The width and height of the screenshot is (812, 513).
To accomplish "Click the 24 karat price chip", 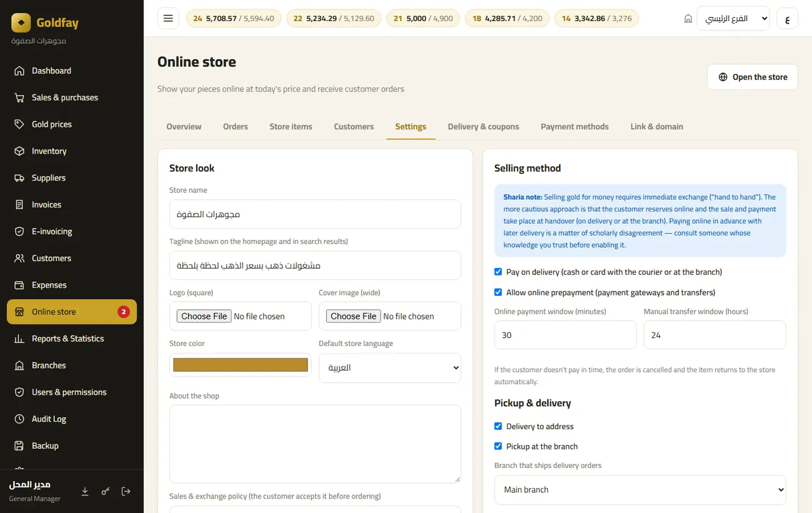I will (x=234, y=18).
